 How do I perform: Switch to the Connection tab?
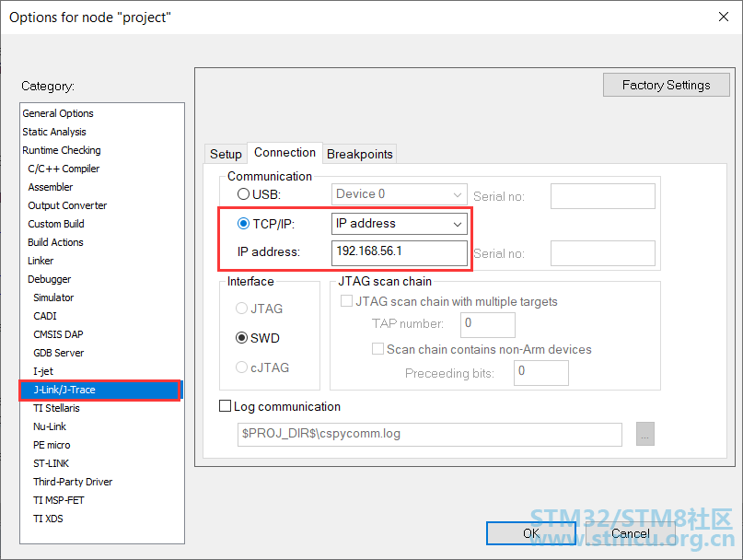click(x=284, y=153)
